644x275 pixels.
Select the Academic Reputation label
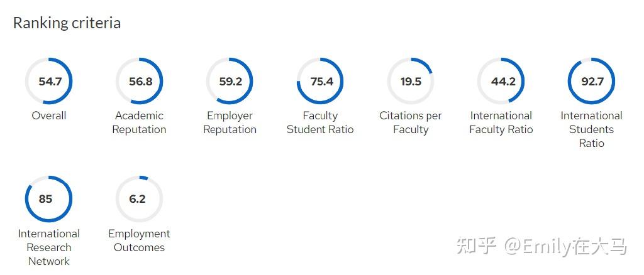(140, 122)
